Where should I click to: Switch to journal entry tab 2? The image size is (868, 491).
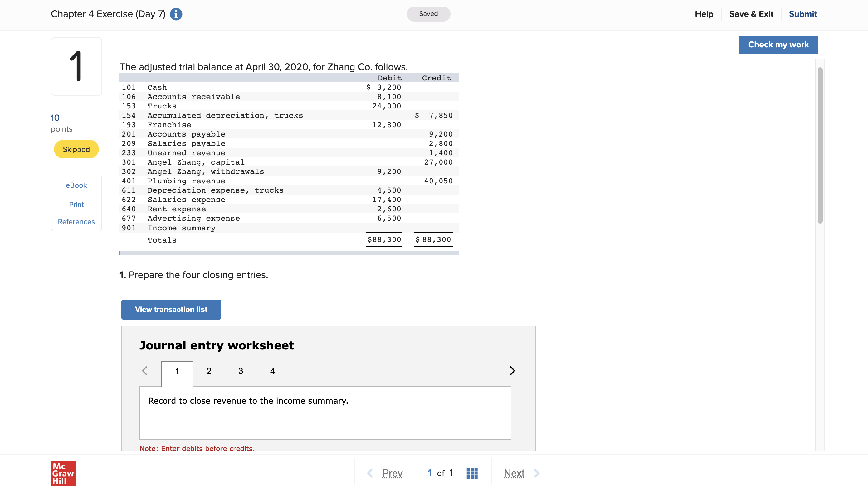click(208, 371)
